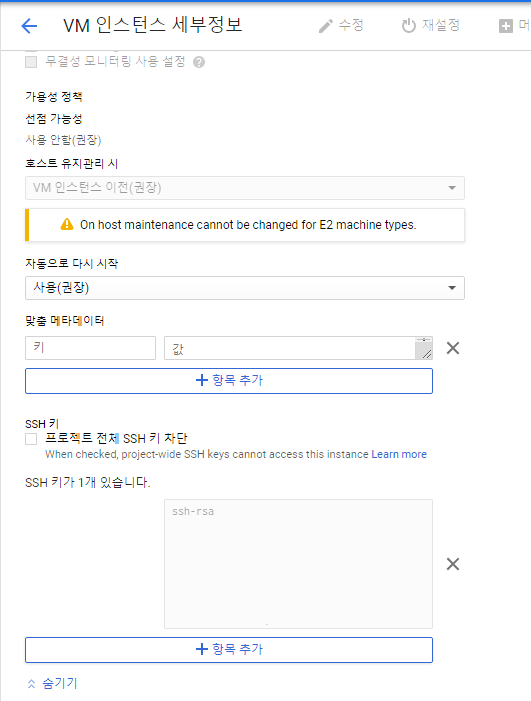
Task: Click the pencil 수정 edit icon
Action: (x=325, y=26)
